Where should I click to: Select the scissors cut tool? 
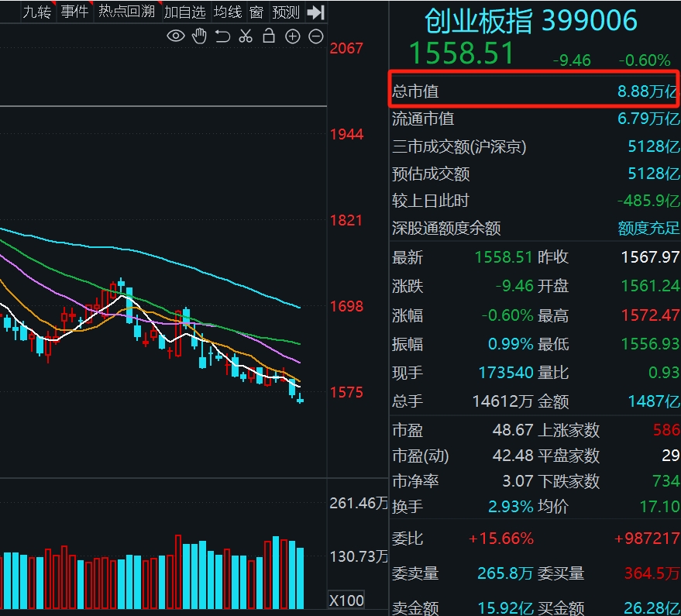coord(246,36)
